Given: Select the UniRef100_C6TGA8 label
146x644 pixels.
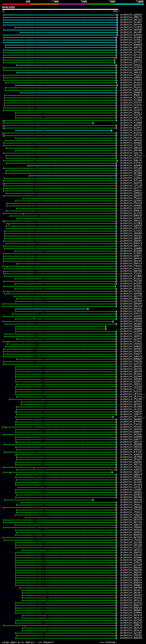Looking at the screenshot, I should [131, 334].
